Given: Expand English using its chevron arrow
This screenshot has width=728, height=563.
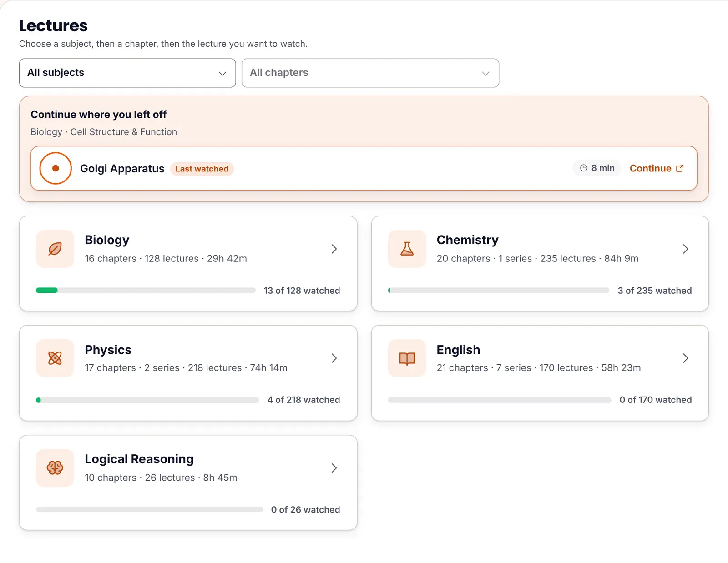Looking at the screenshot, I should pos(686,358).
